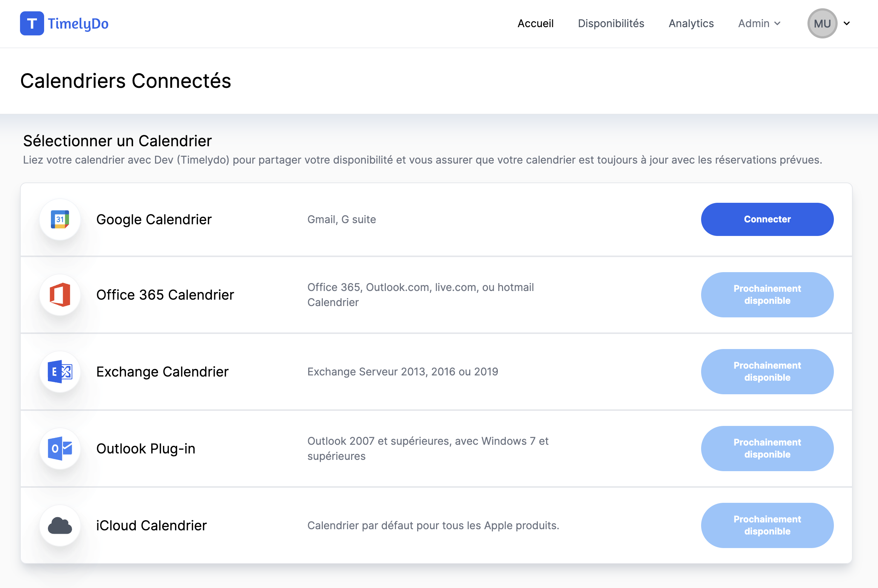
Task: Click Connecter for Google Calendrier
Action: click(x=767, y=219)
